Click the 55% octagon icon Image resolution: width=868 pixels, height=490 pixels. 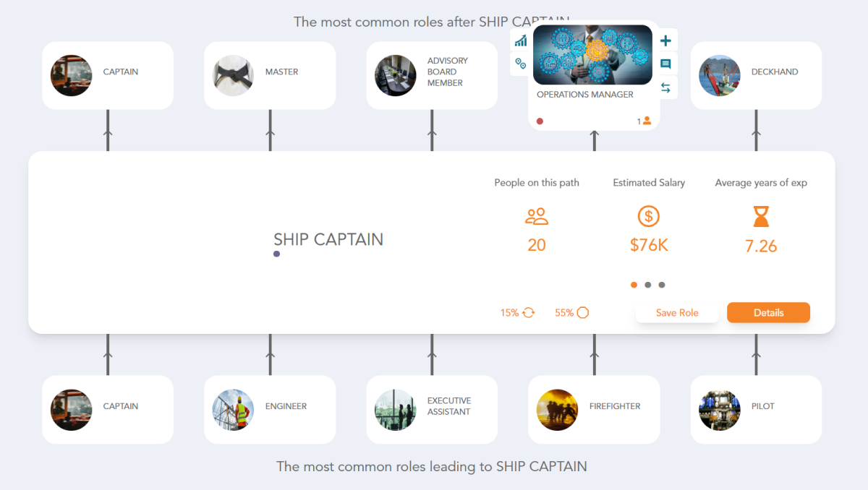point(582,312)
